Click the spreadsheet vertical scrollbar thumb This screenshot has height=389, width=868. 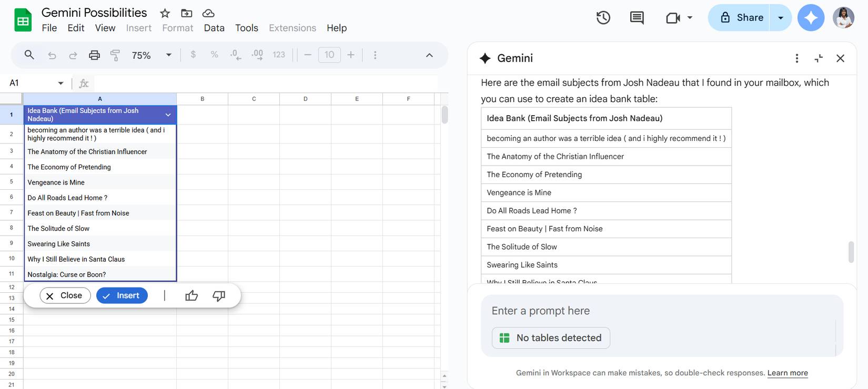click(x=445, y=115)
